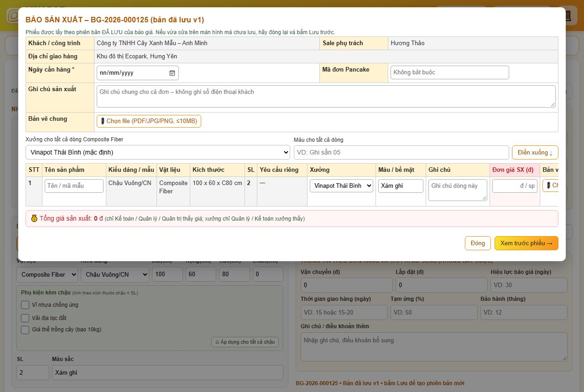
Task: Click the Tên / mã mẫu input in row 1
Action: (x=74, y=186)
